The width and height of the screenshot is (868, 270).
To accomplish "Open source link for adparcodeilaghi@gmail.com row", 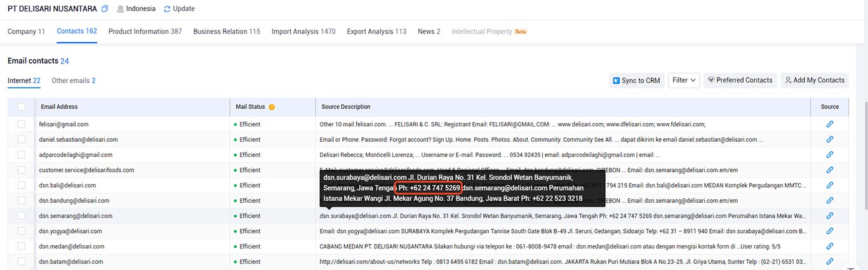I will 829,155.
